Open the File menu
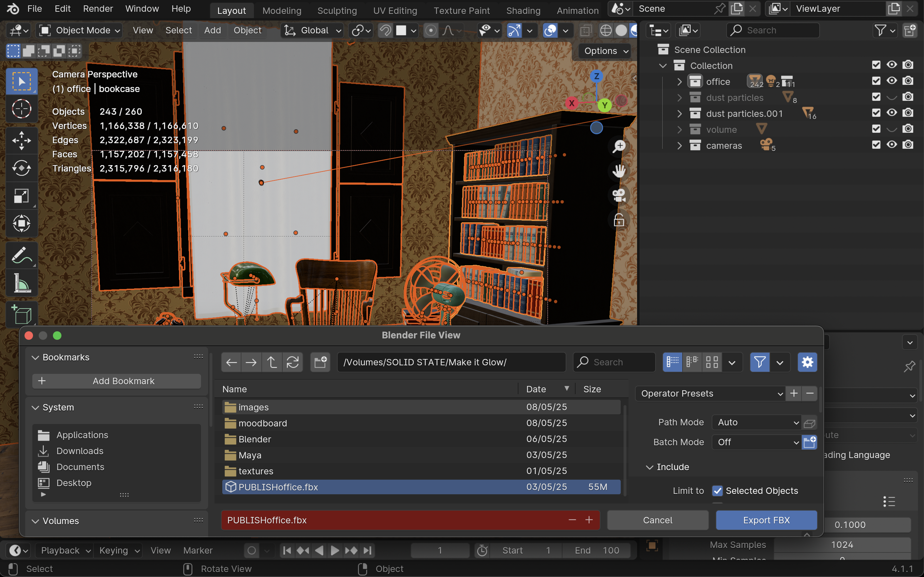924x577 pixels. pos(34,9)
